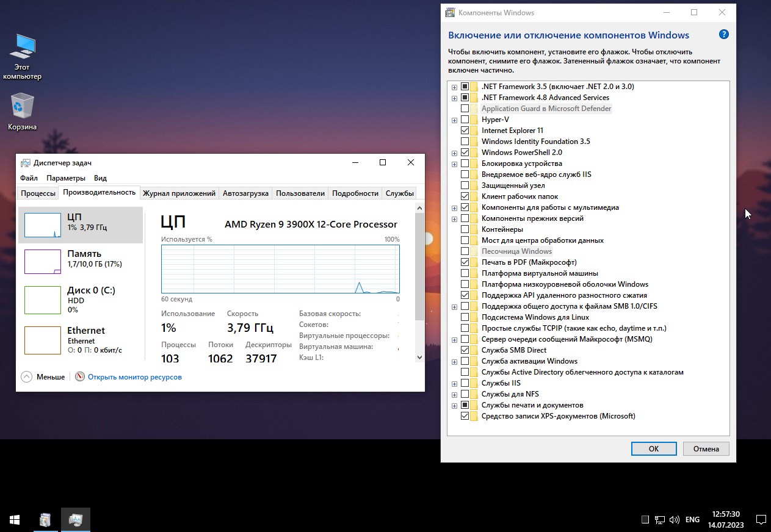Open the Вид menu
Viewport: 771px width, 532px height.
pyautogui.click(x=100, y=178)
